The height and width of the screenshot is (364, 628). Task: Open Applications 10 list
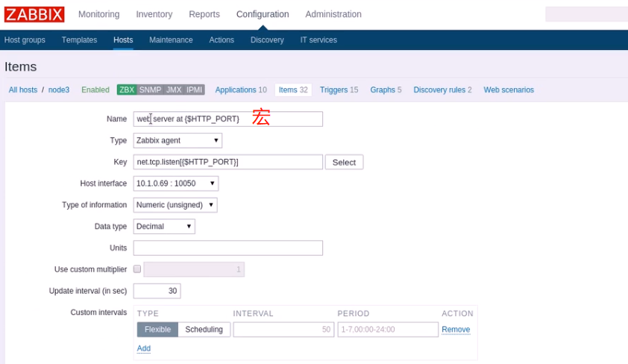tap(241, 90)
